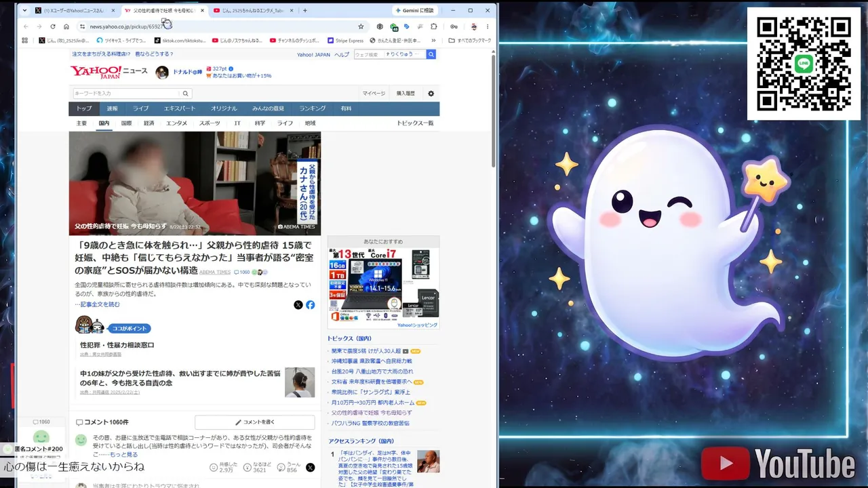This screenshot has height=488, width=868.
Task: Click the LINE QR code image
Action: [804, 64]
